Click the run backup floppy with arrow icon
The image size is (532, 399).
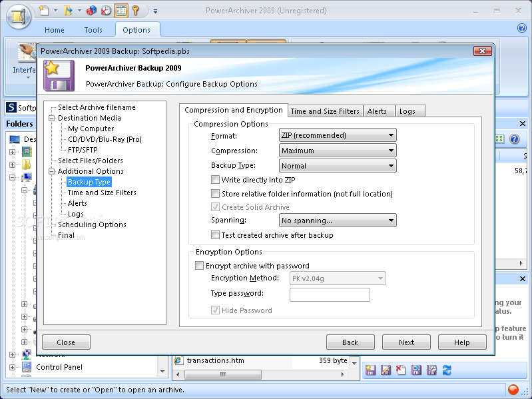tap(416, 370)
